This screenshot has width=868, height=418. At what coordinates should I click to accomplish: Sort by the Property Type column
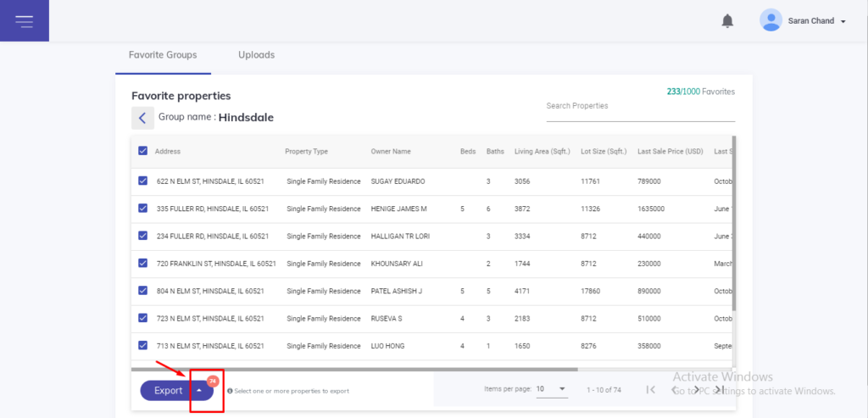(x=306, y=151)
